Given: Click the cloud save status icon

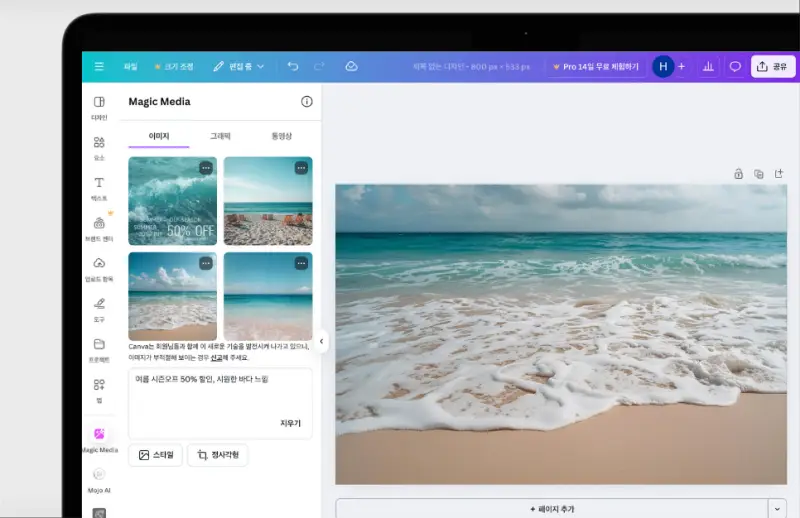Looking at the screenshot, I should pos(351,67).
